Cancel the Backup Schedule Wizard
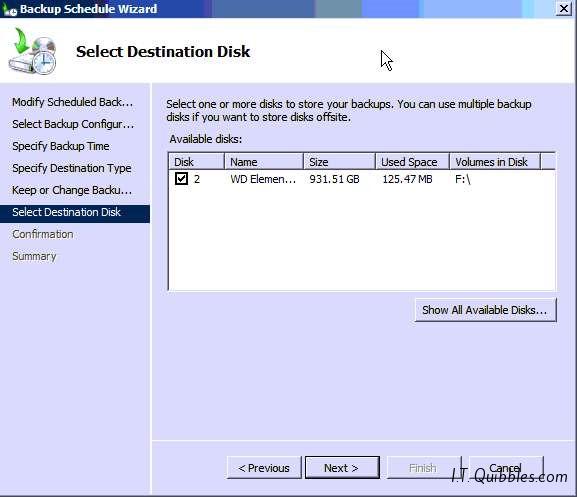The image size is (577, 497). (x=506, y=468)
